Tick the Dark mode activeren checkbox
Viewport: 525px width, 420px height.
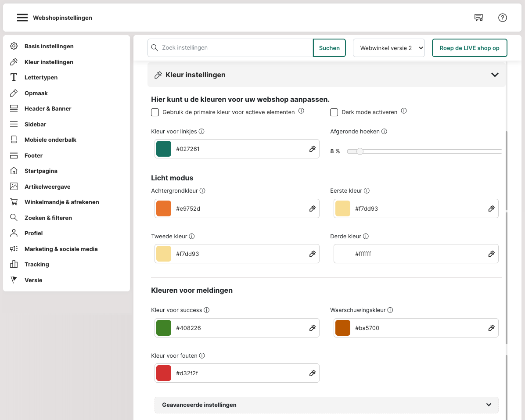(x=334, y=112)
